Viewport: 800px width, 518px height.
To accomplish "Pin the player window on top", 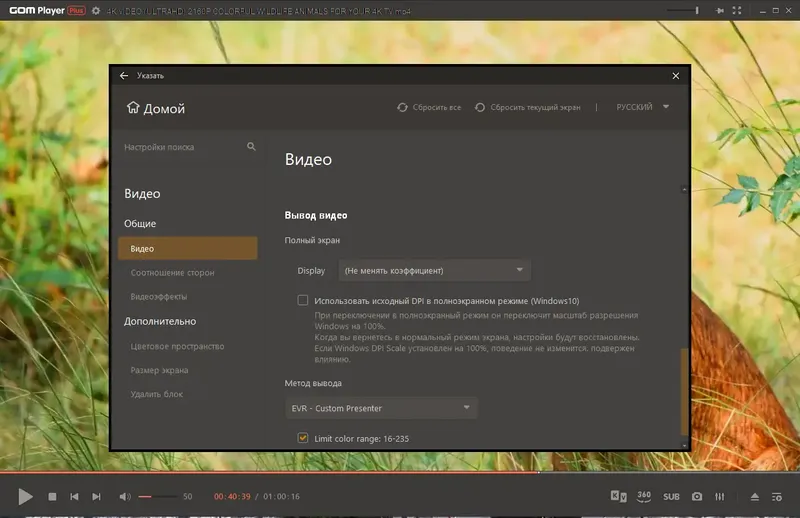I will coord(719,10).
